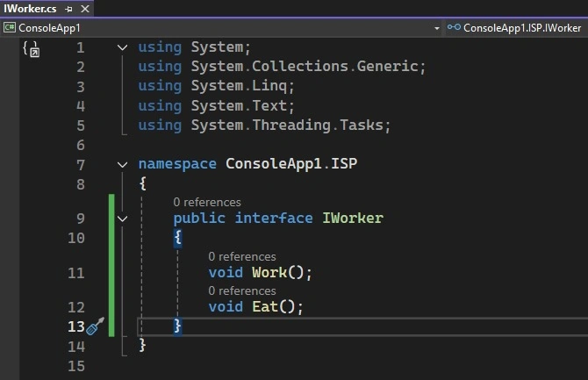This screenshot has height=380, width=588.
Task: Close the IWorker.cs tab
Action: tap(85, 9)
